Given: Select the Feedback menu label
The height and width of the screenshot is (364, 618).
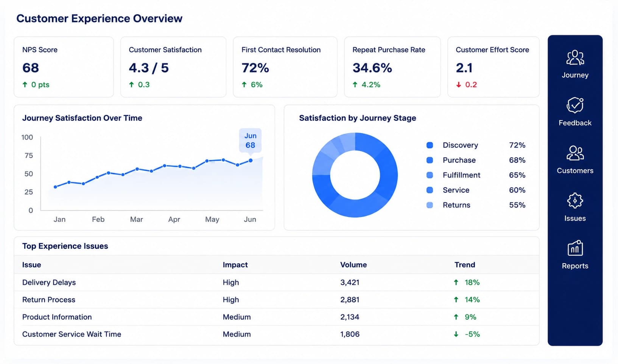Looking at the screenshot, I should click(575, 123).
